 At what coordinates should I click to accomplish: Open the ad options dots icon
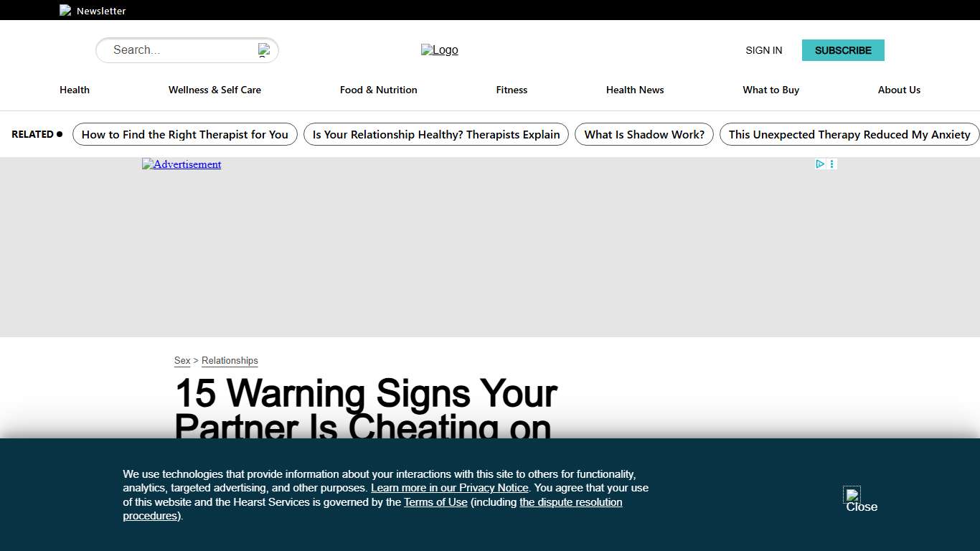tap(832, 164)
